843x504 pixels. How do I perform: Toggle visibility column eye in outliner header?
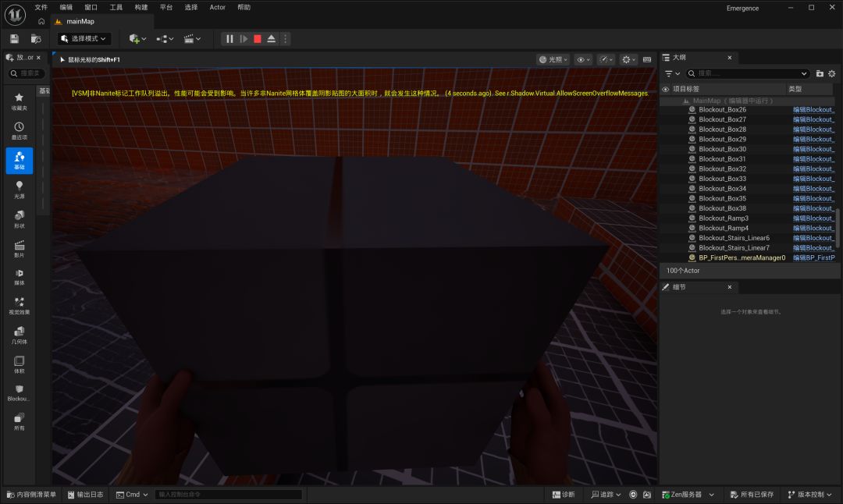point(666,89)
